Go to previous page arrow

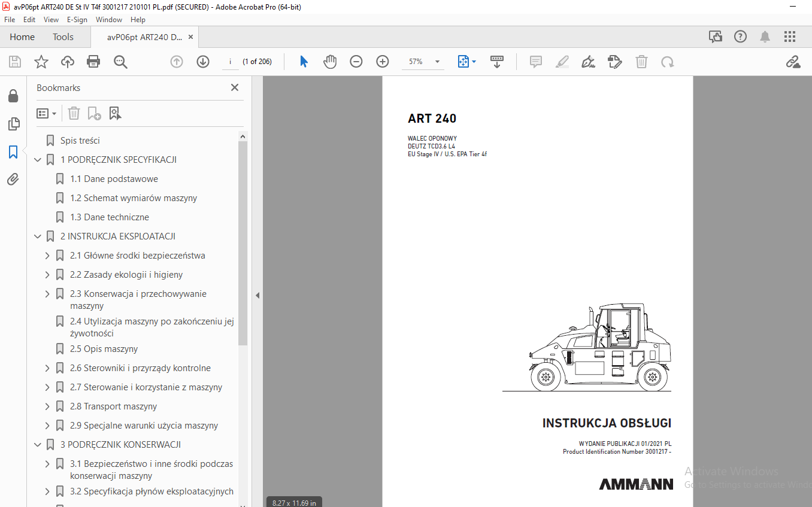point(177,62)
